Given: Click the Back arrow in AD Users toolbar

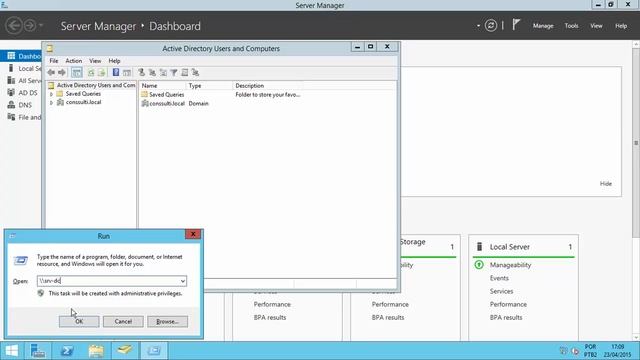Looking at the screenshot, I should tap(51, 73).
